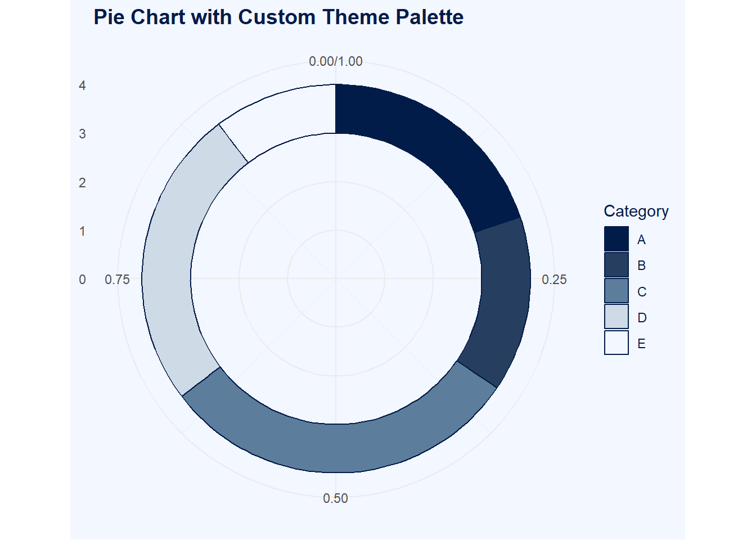
Task: Click the 0.75 angular axis label
Action: (x=117, y=280)
